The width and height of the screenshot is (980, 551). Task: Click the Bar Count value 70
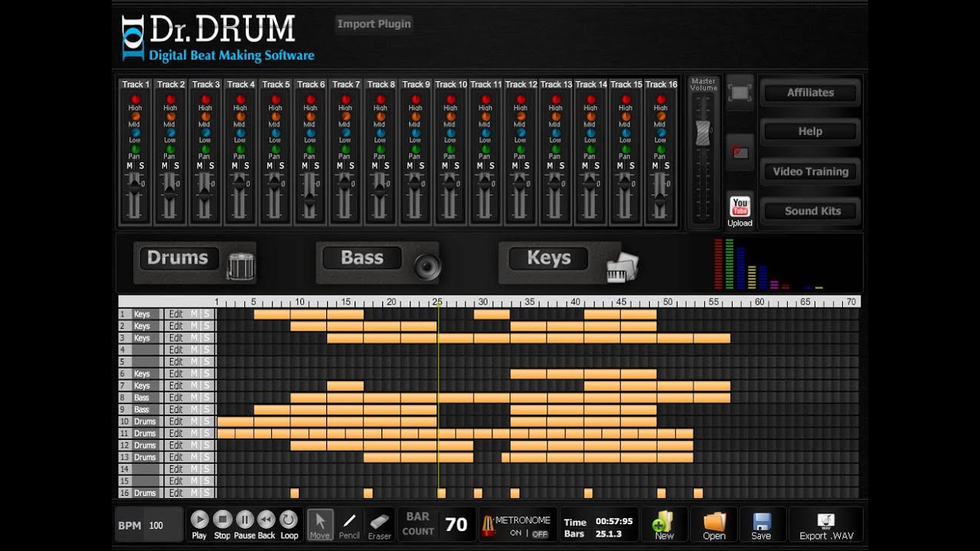(456, 524)
